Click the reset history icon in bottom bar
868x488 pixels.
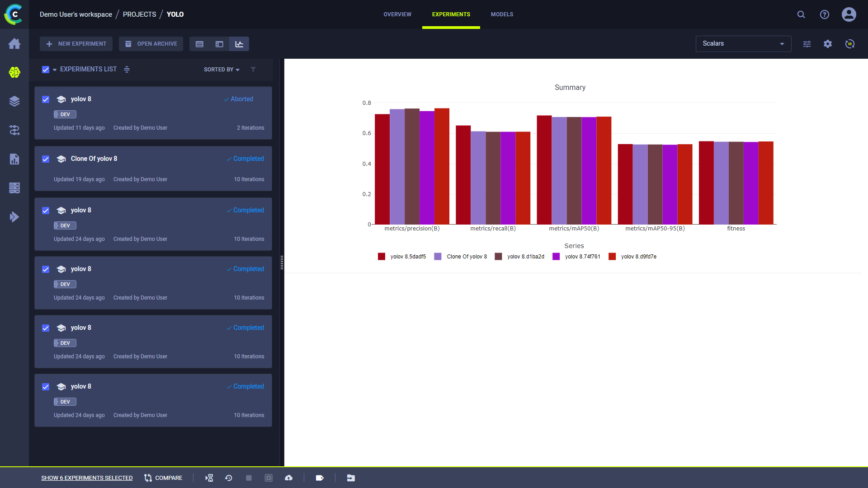(x=229, y=478)
